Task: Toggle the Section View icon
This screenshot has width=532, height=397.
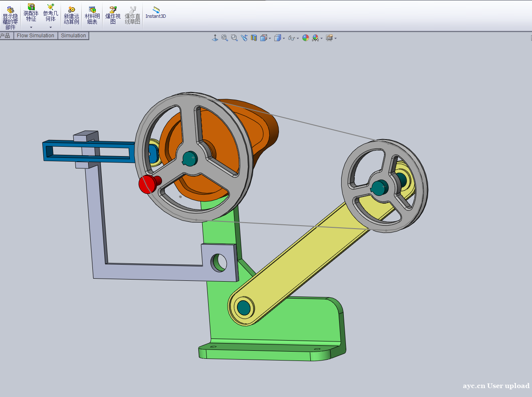Action: point(254,38)
